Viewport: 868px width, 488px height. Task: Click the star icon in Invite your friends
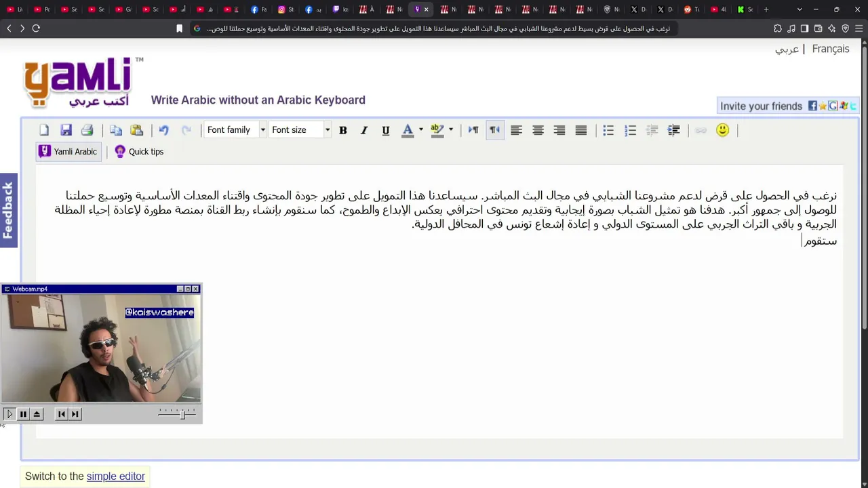tap(823, 106)
